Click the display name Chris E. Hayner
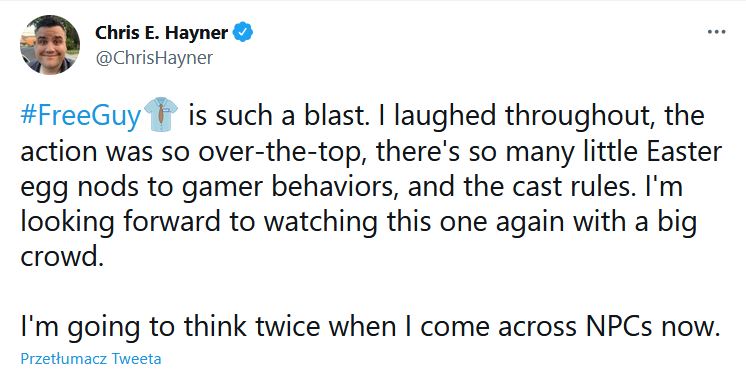 [162, 33]
